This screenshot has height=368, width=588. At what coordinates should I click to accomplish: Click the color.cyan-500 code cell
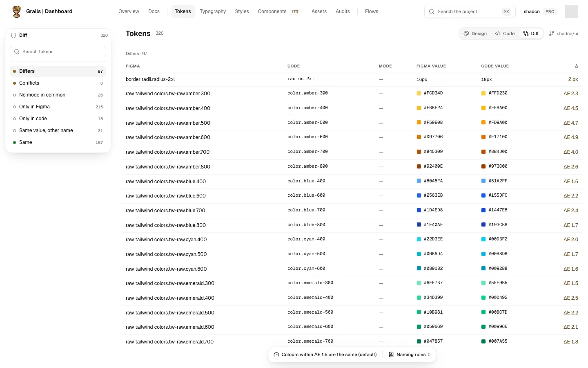306,254
